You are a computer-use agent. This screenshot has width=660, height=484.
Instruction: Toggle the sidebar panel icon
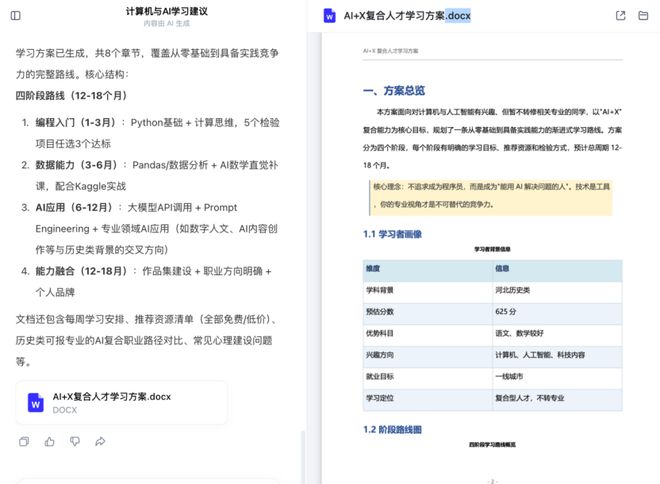tap(16, 16)
